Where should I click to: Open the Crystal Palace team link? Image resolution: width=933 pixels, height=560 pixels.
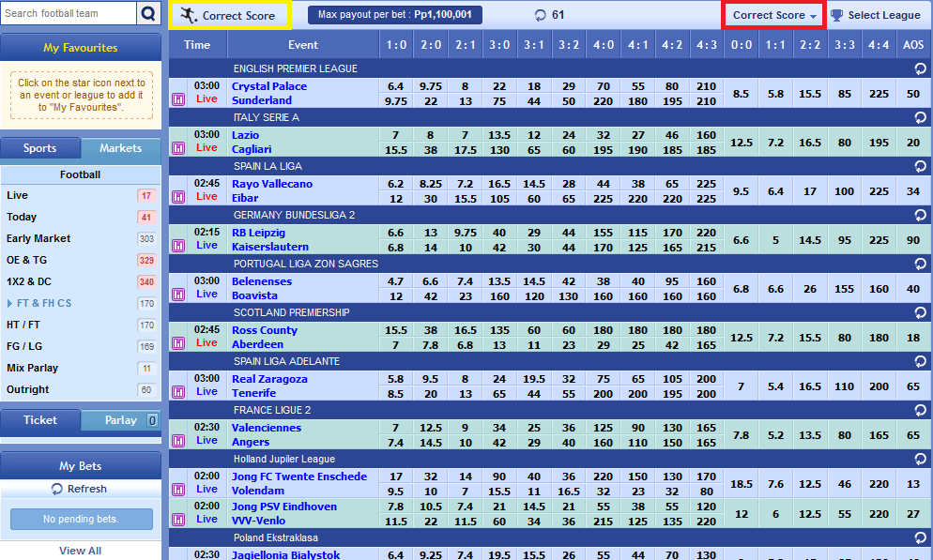[x=269, y=86]
